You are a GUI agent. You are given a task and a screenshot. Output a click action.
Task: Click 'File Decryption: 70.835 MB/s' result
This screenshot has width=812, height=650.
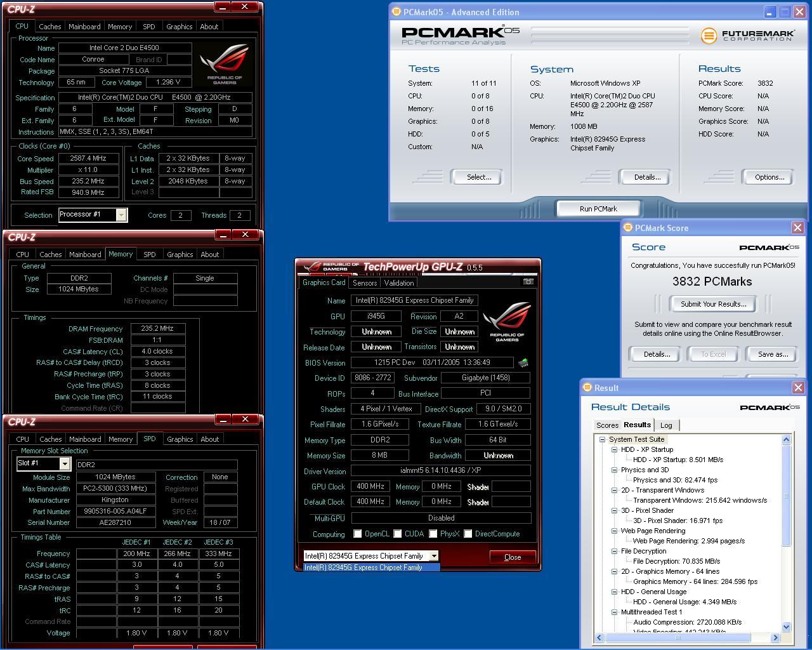(x=676, y=561)
